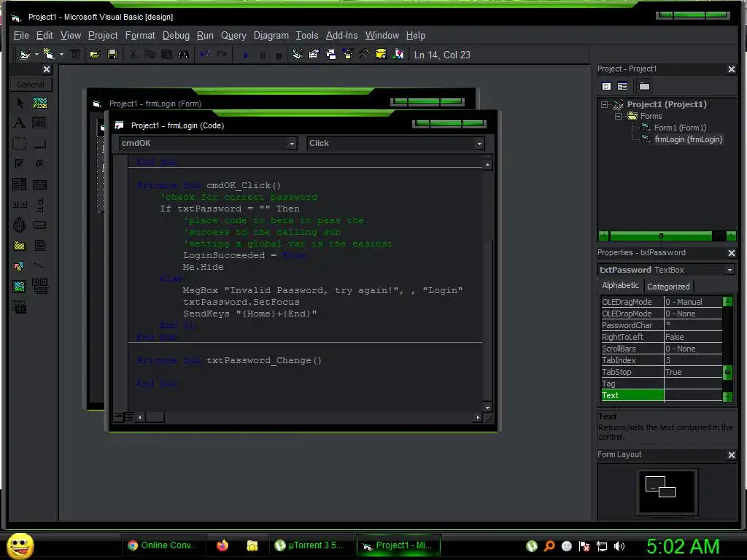
Task: Open the cmdOK object dropdown
Action: point(292,144)
